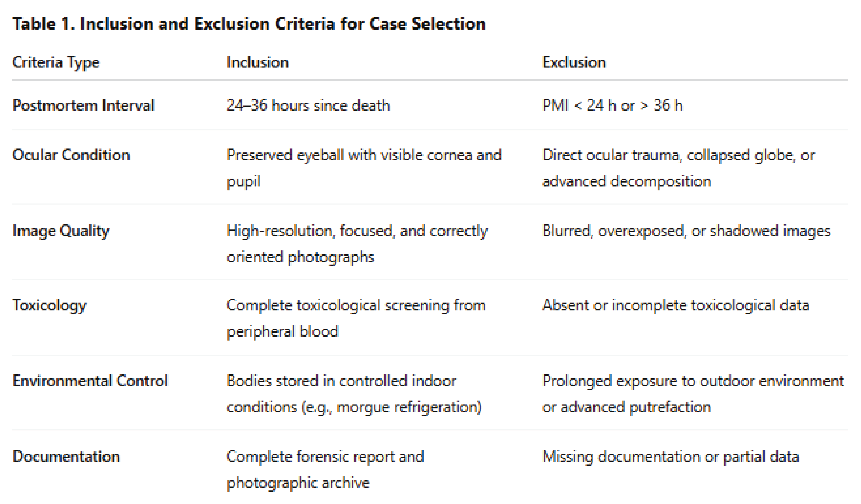Click the Missing documentation or partial data cell
Viewport: 861px width, 504px height.
670,457
